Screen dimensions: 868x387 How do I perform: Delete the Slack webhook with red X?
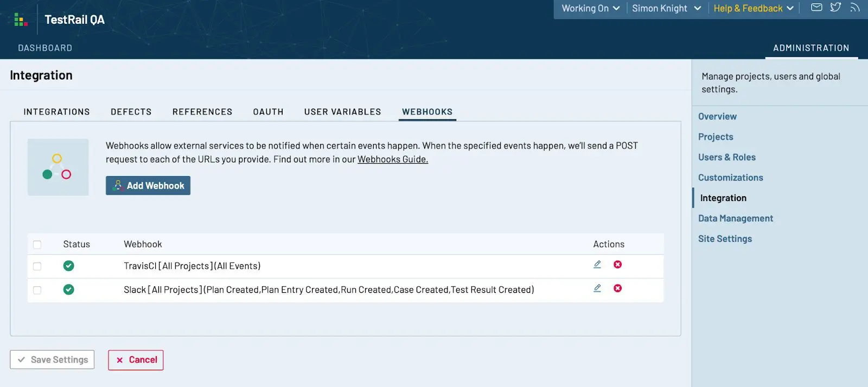pos(617,288)
